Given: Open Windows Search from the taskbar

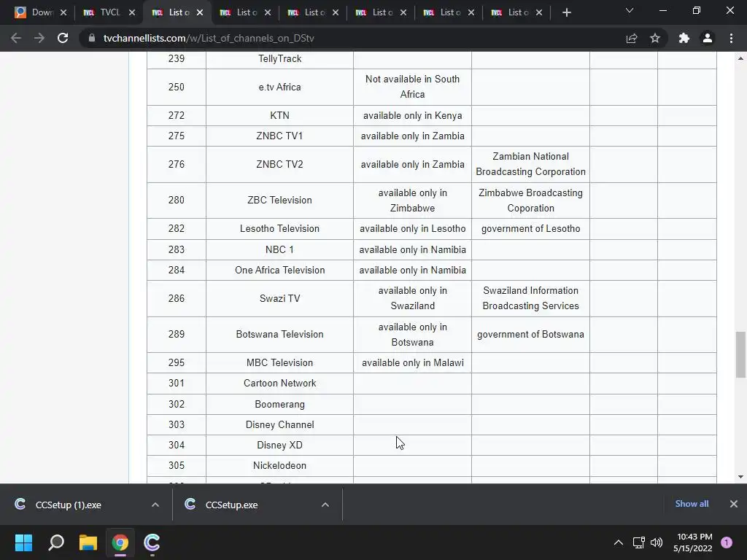Looking at the screenshot, I should (x=56, y=542).
